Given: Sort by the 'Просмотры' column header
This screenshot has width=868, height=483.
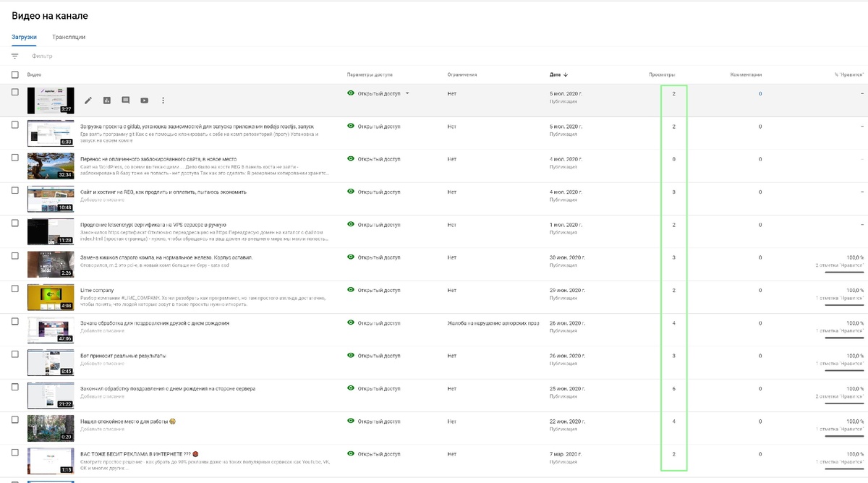Looking at the screenshot, I should [662, 74].
